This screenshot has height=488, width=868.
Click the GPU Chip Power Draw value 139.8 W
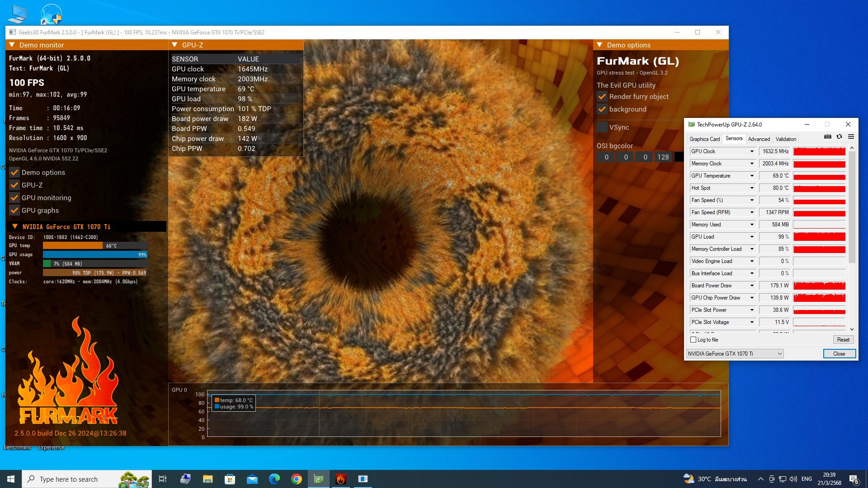pyautogui.click(x=774, y=298)
